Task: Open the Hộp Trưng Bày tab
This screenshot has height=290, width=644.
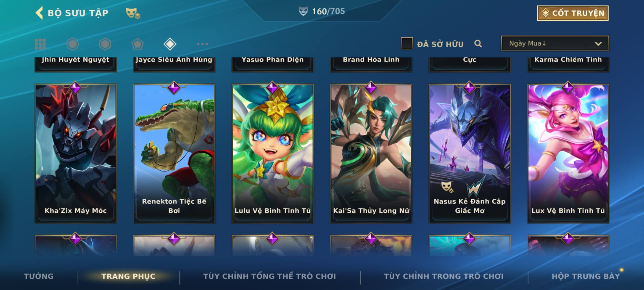Action: tap(586, 276)
